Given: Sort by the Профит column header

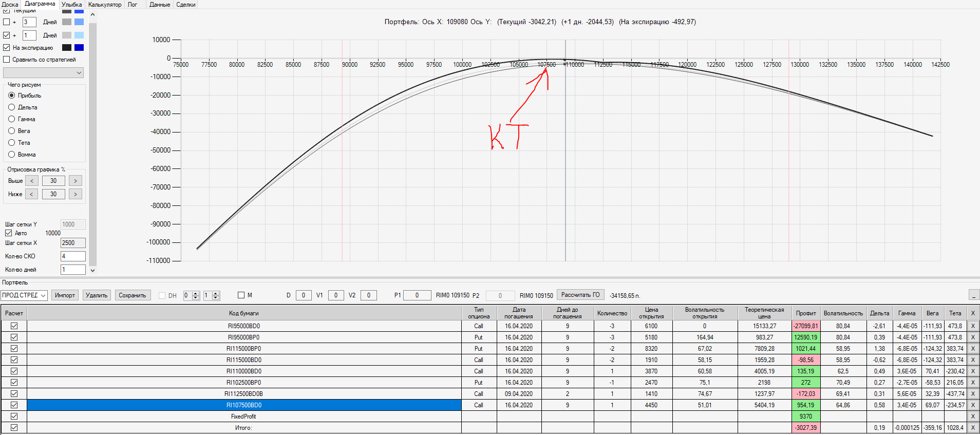Looking at the screenshot, I should [x=806, y=313].
